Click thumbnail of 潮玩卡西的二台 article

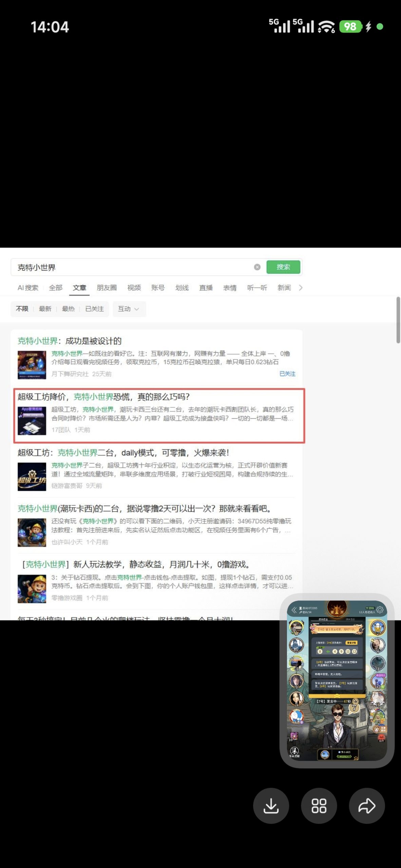point(32,532)
